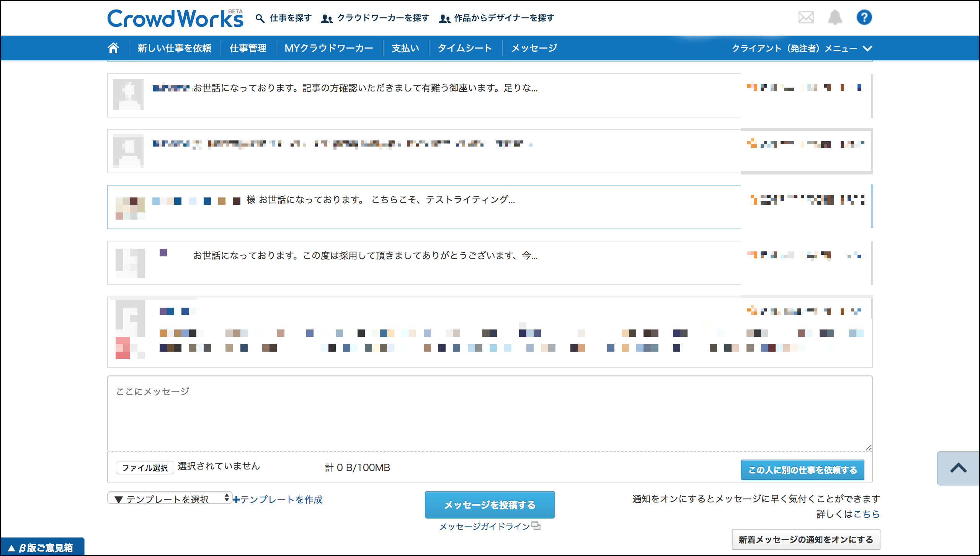Click the CrowdWorks logo

click(x=175, y=18)
